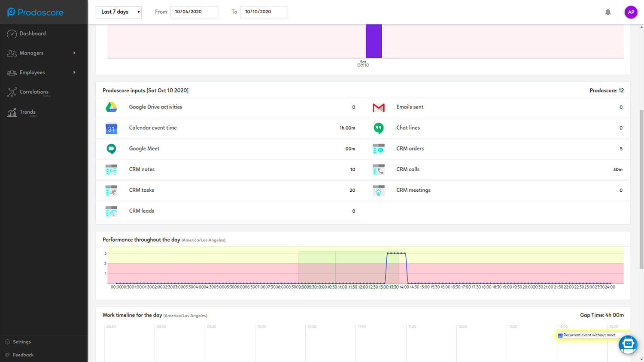Expand the Managers submenu arrow
The image size is (644, 362).
tap(74, 53)
